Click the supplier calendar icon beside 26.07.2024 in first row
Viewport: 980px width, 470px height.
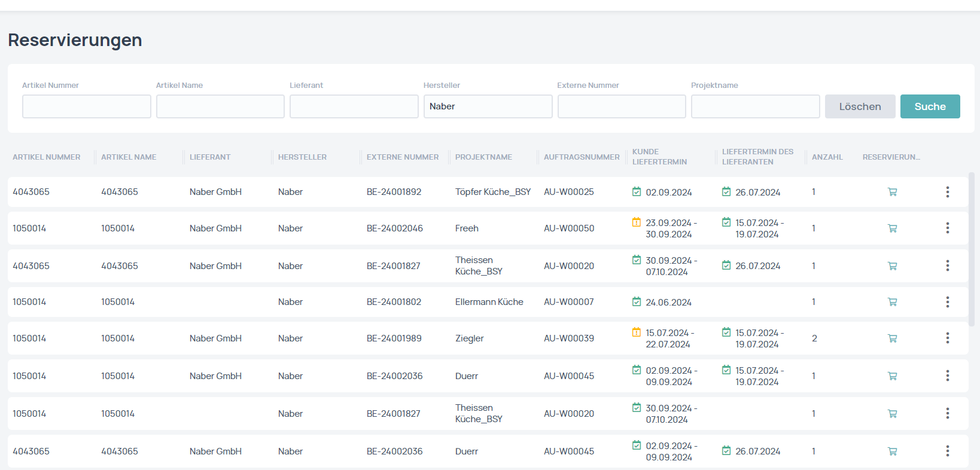coord(726,192)
